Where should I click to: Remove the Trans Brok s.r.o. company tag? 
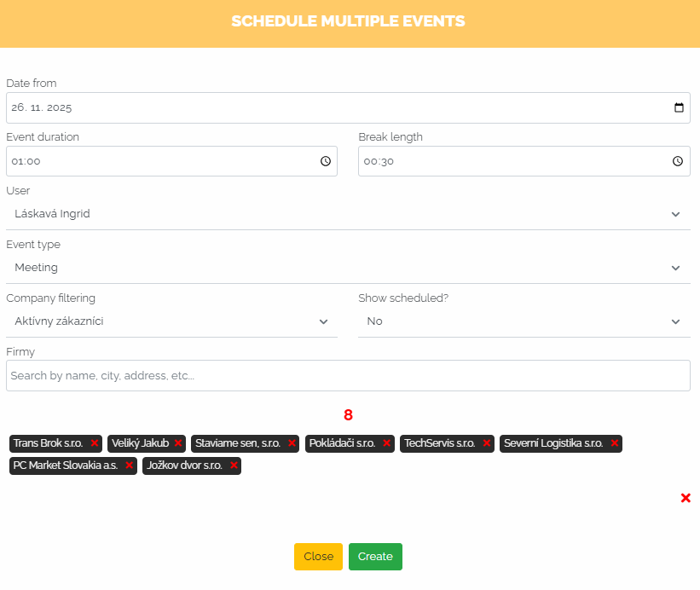[95, 443]
